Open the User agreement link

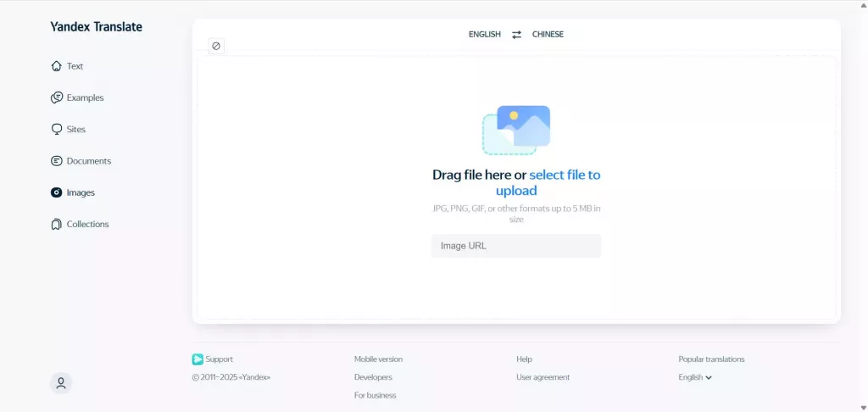point(543,377)
